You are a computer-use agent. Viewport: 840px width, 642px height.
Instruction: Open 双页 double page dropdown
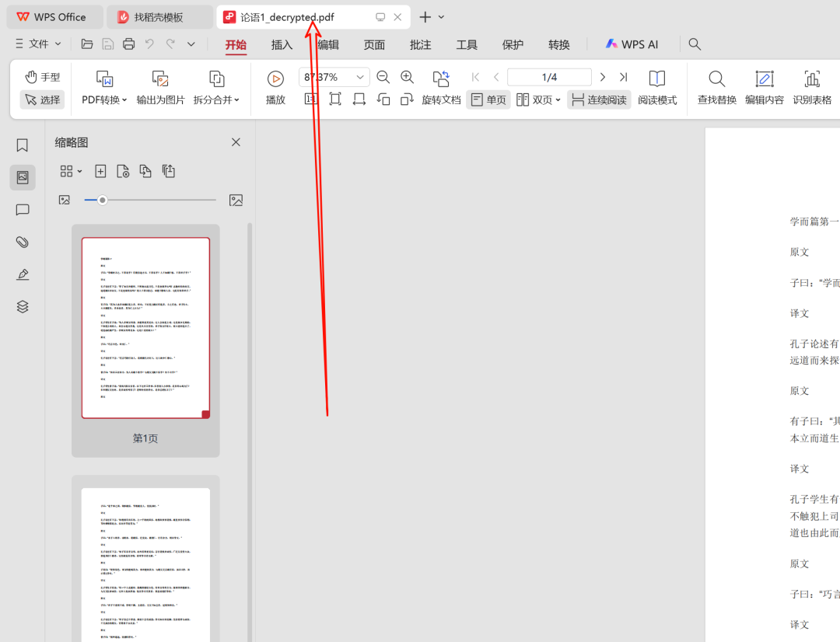click(538, 99)
